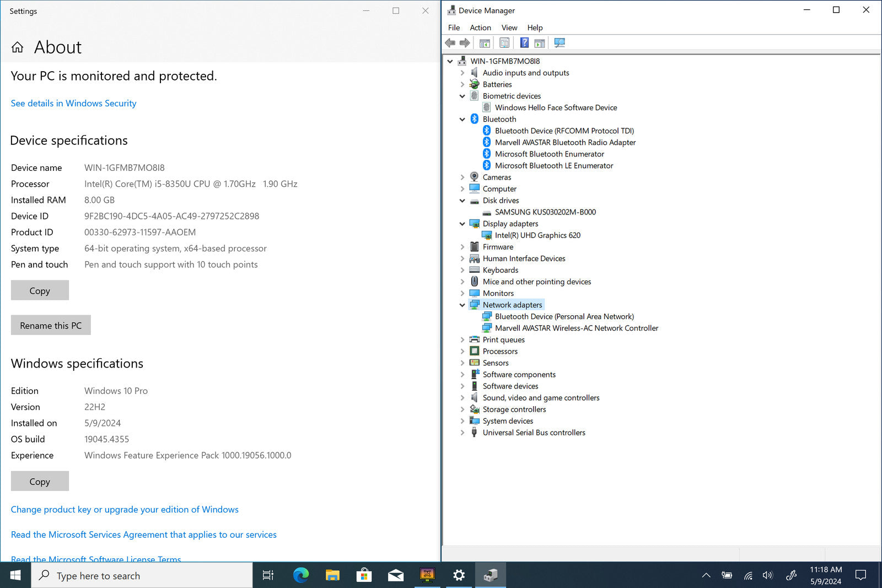Click the Disk drives category icon

(474, 201)
